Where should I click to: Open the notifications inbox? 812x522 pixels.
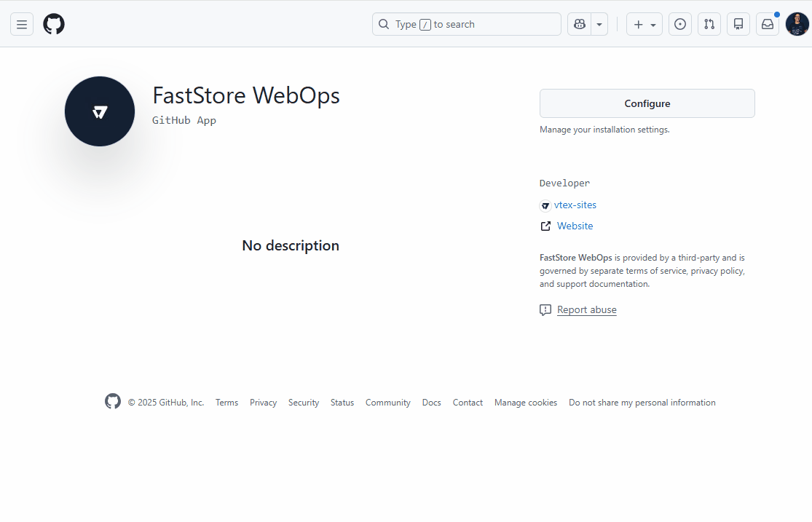[768, 24]
